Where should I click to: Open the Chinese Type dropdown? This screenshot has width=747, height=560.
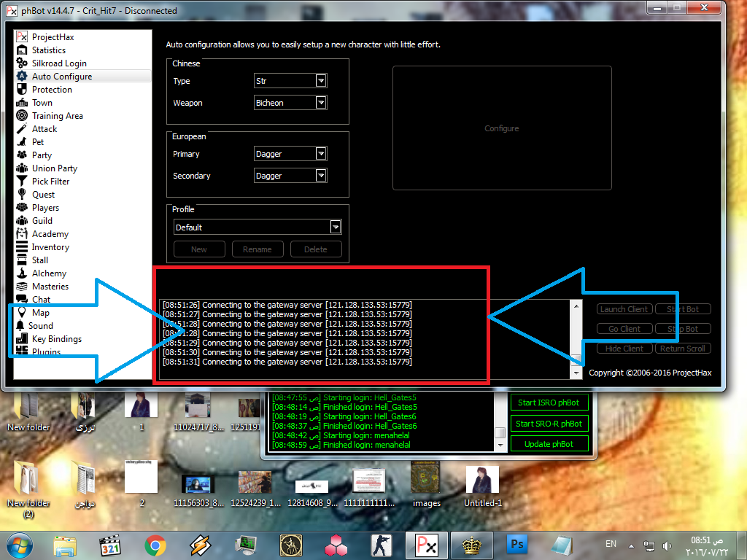tap(321, 81)
